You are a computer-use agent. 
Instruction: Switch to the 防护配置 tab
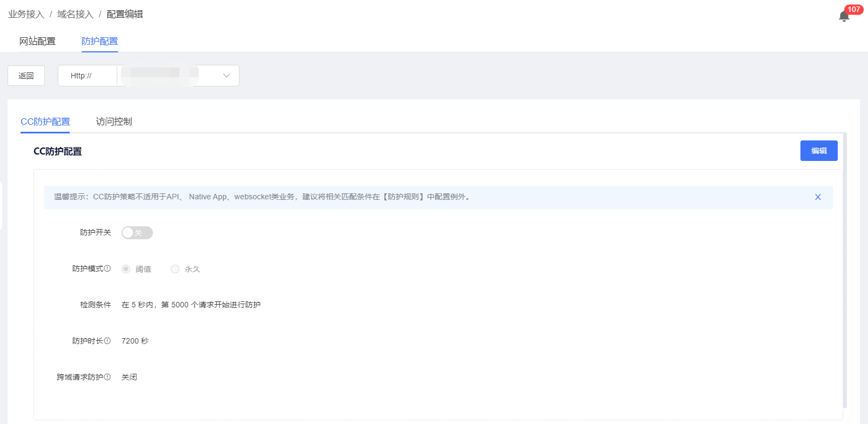pyautogui.click(x=99, y=41)
